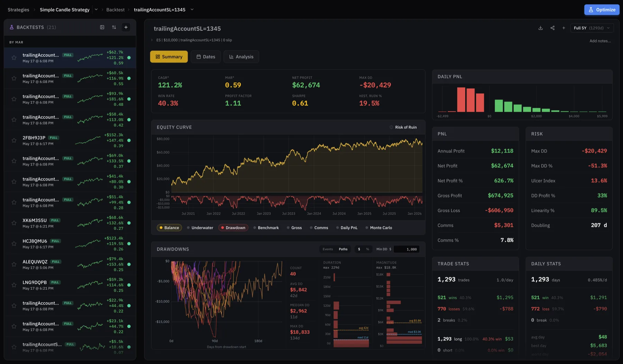Open trailingAccountSL=1345 breadcrumb dropdown chevron
The height and width of the screenshot is (364, 623).
pyautogui.click(x=192, y=10)
